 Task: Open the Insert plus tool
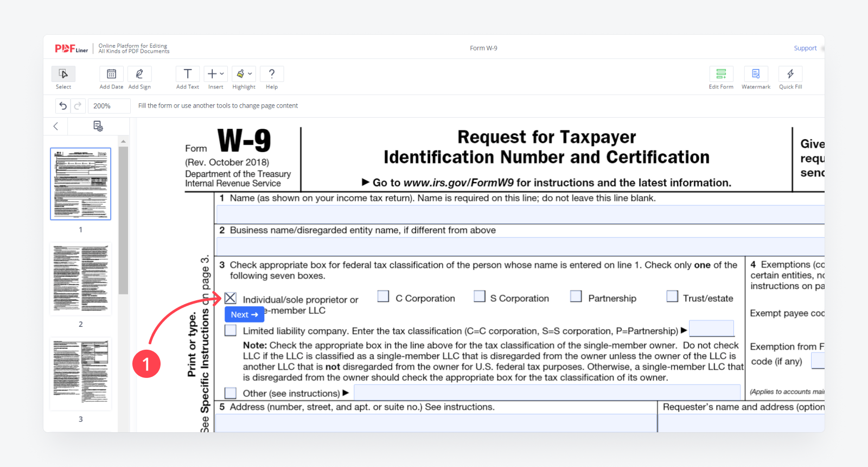point(212,74)
